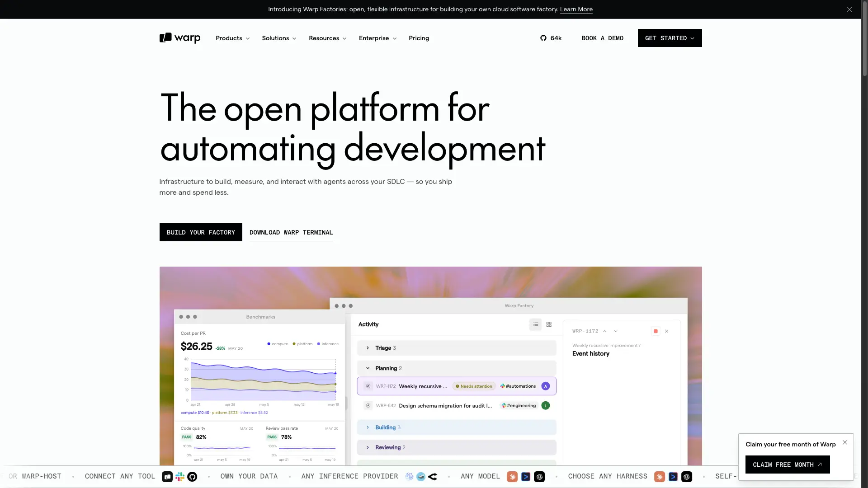Click the Build Your Factory button

click(x=201, y=232)
